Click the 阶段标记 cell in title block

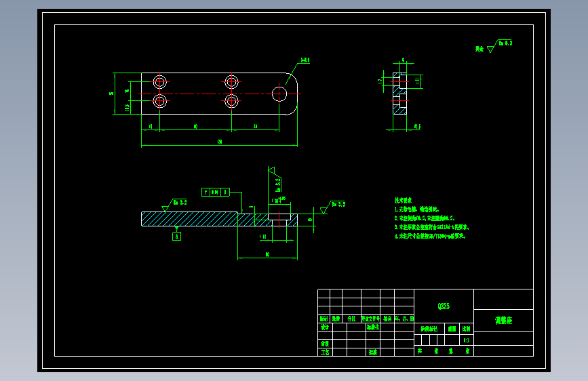pos(429,329)
